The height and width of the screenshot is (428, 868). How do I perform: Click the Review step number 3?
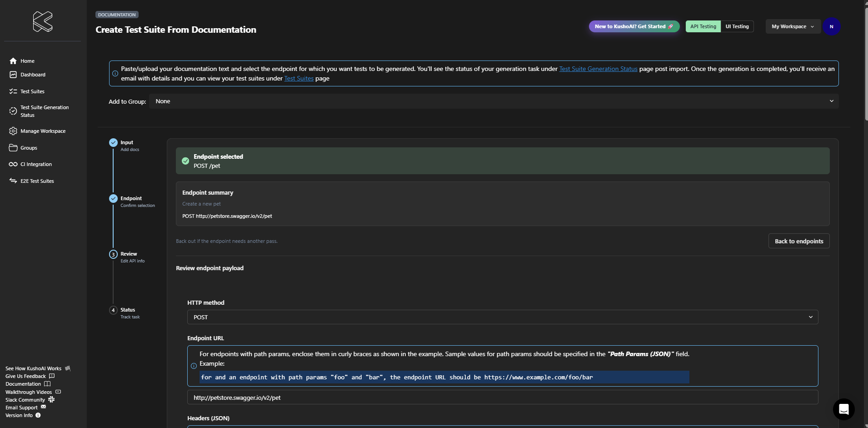click(x=113, y=254)
